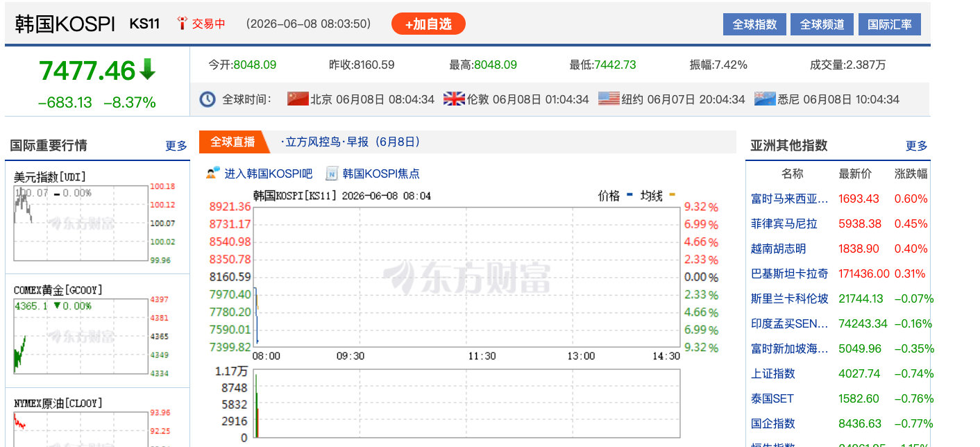Click the 进入韩国KOSPI吧 forum icon
The height and width of the screenshot is (447, 980).
click(212, 173)
